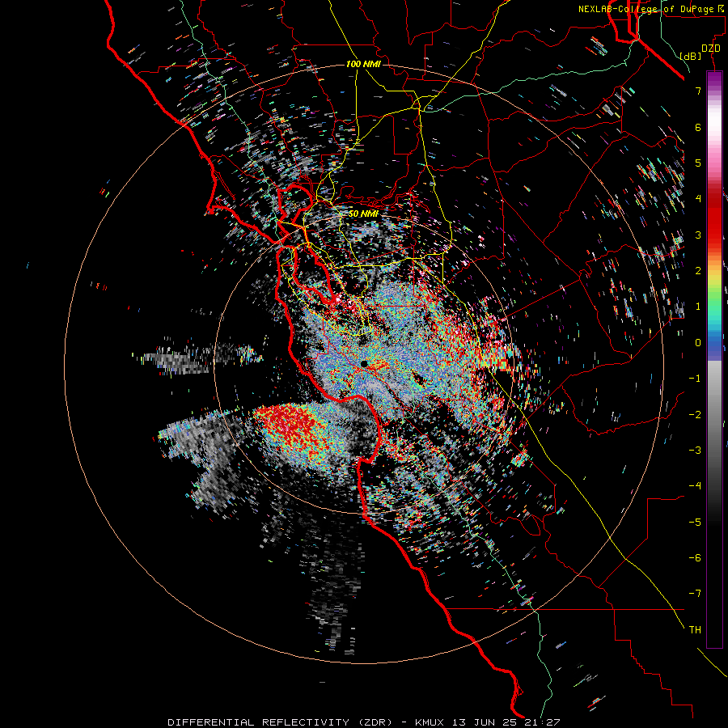
Task: Click the NEXLAB-College of DuPage credit text
Action: coord(645,9)
